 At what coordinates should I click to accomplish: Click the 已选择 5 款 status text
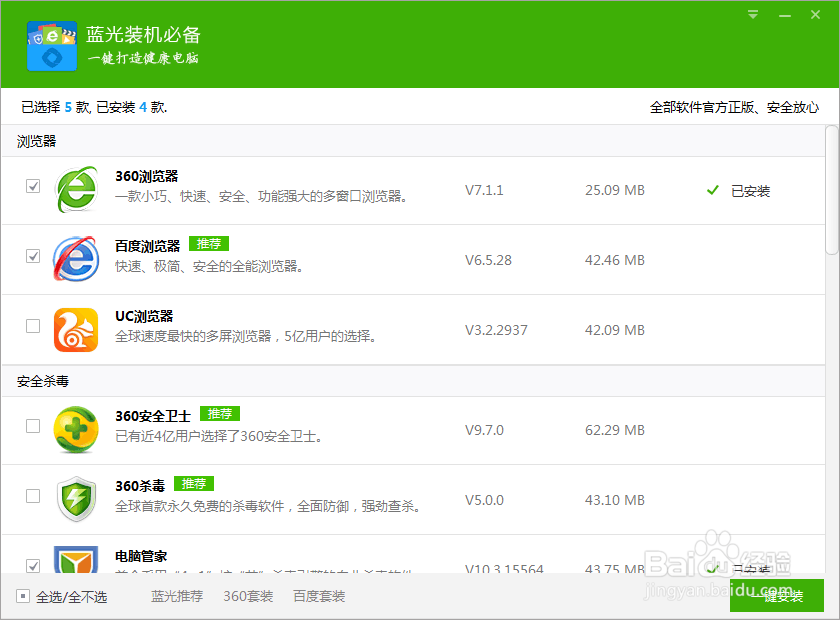(56, 108)
